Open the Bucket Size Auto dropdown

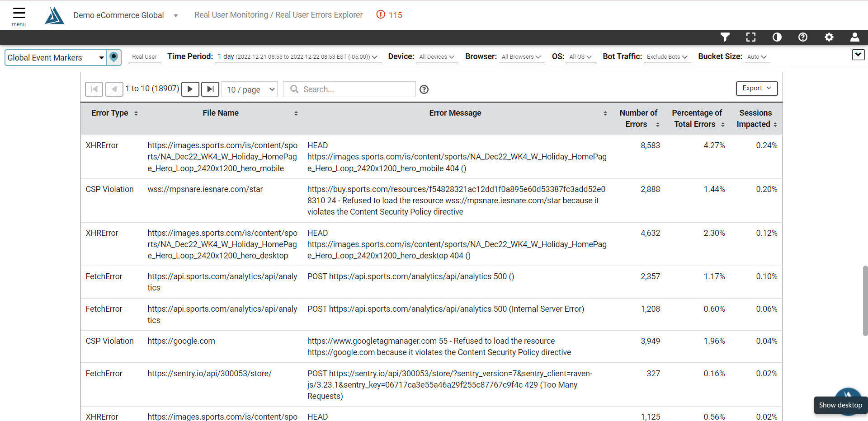(757, 57)
